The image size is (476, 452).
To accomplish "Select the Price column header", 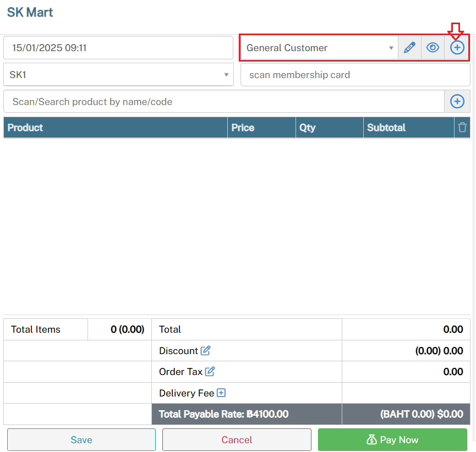I will [x=243, y=128].
